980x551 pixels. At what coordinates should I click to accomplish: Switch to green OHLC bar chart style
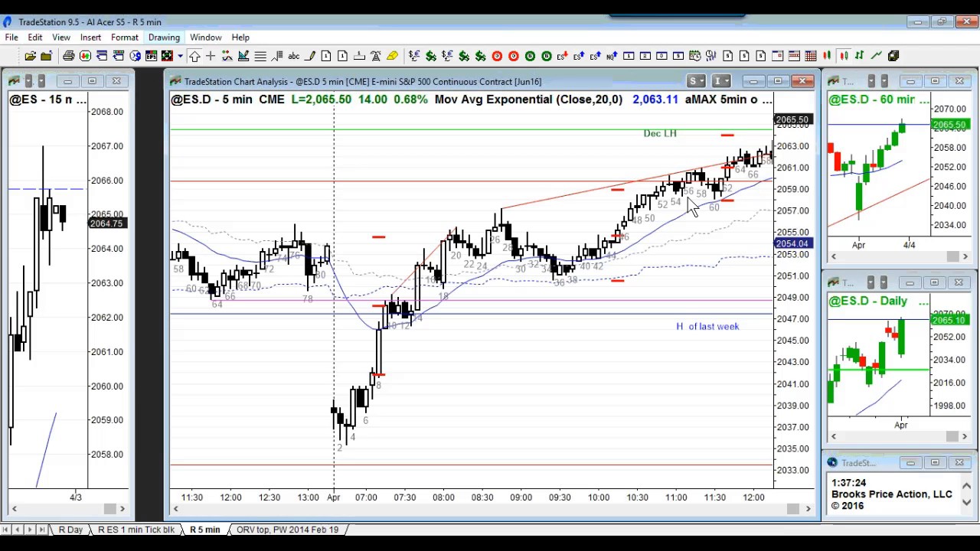point(859,56)
